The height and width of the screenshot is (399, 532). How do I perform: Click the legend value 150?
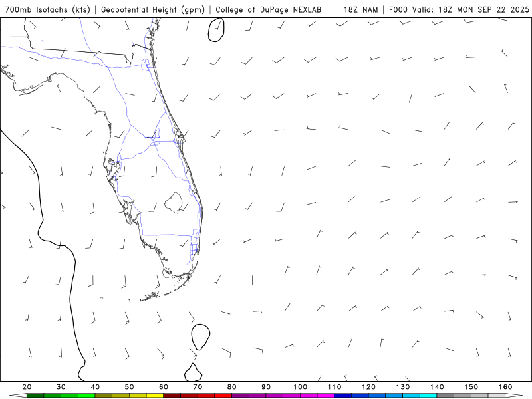pyautogui.click(x=471, y=387)
